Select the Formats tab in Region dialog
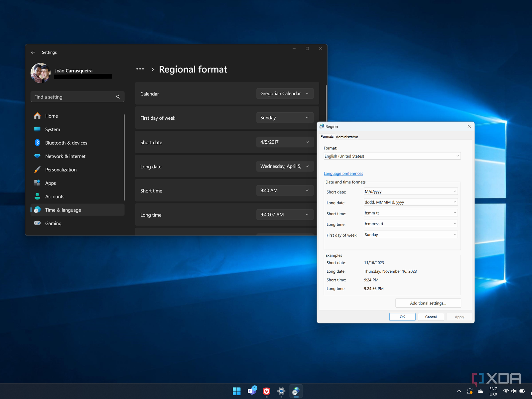 tap(327, 137)
